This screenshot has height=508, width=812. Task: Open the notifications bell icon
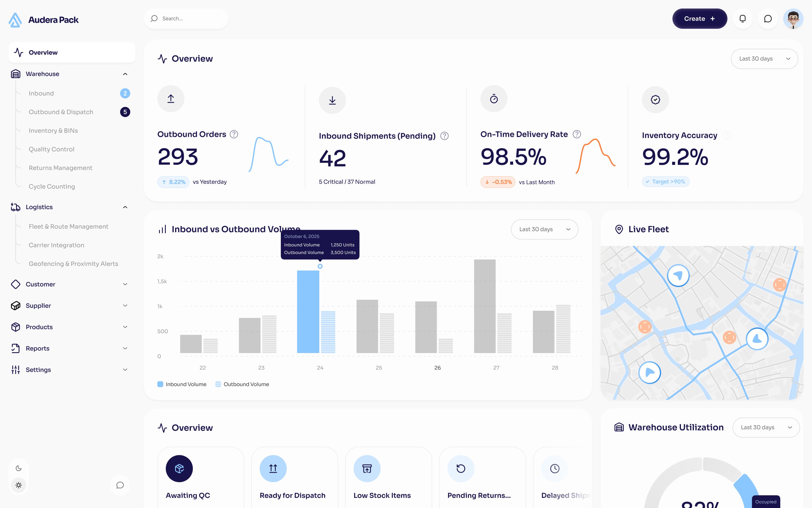pos(743,19)
